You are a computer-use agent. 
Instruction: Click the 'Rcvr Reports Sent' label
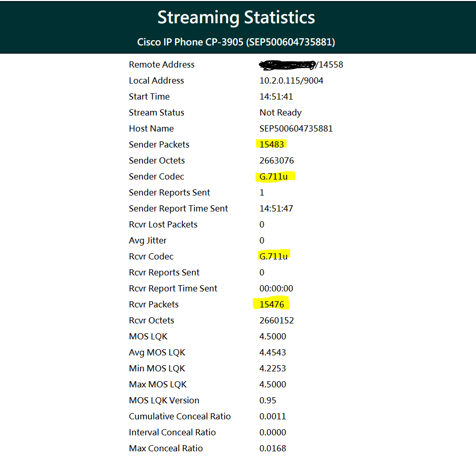[x=164, y=273]
